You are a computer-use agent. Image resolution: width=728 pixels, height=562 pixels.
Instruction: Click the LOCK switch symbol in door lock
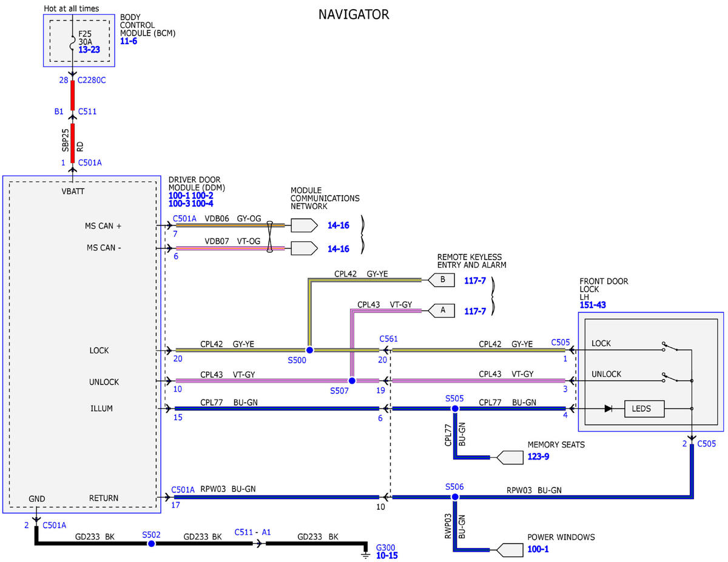[x=670, y=348]
